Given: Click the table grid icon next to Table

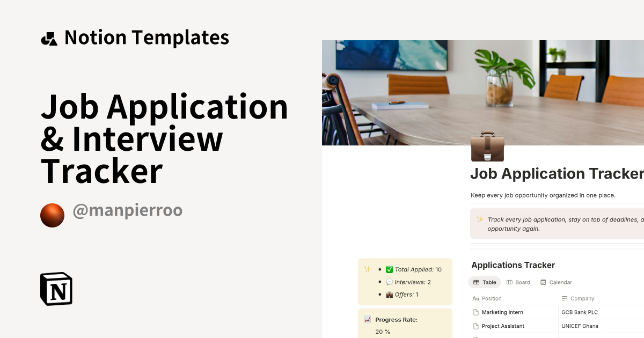Looking at the screenshot, I should (x=476, y=282).
